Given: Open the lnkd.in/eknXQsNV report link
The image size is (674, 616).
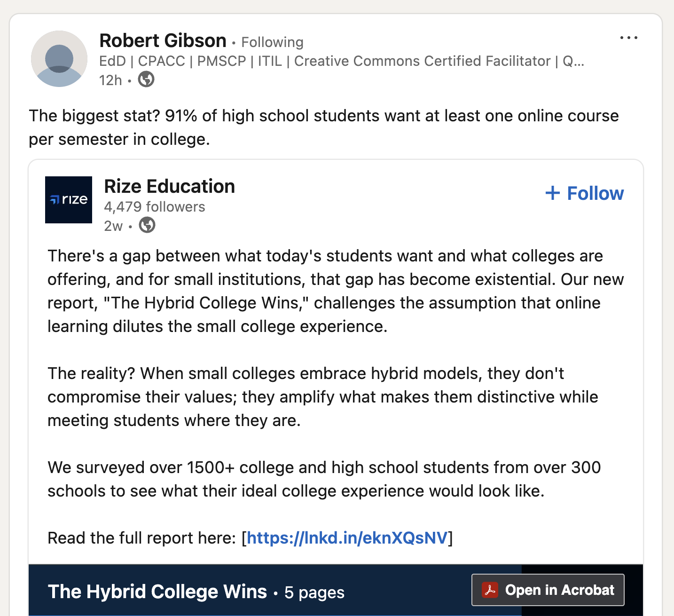Looking at the screenshot, I should pyautogui.click(x=347, y=538).
